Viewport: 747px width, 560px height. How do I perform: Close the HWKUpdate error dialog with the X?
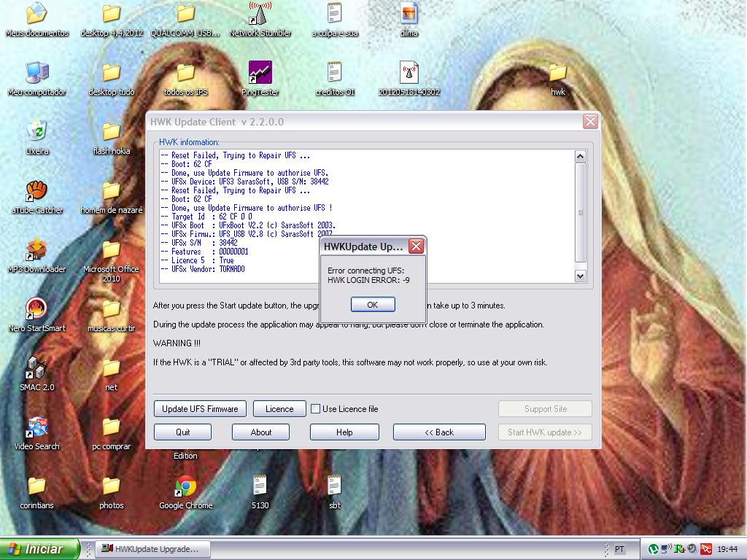(416, 246)
